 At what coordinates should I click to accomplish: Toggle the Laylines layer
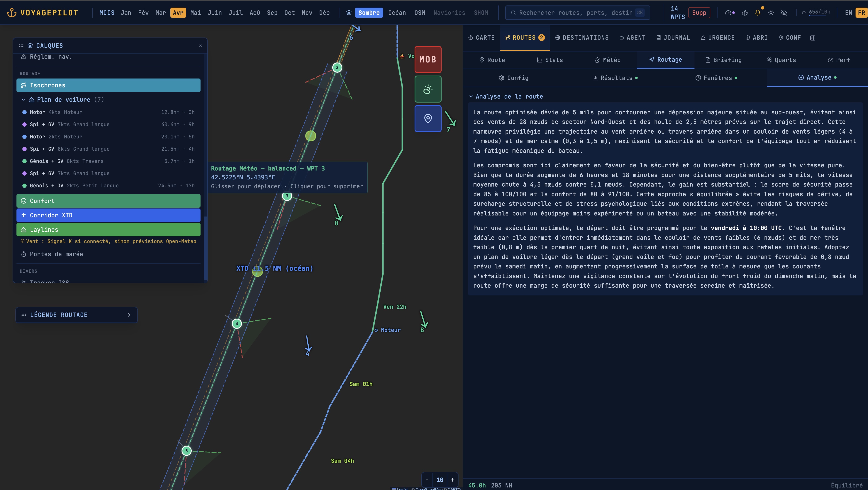pyautogui.click(x=108, y=230)
